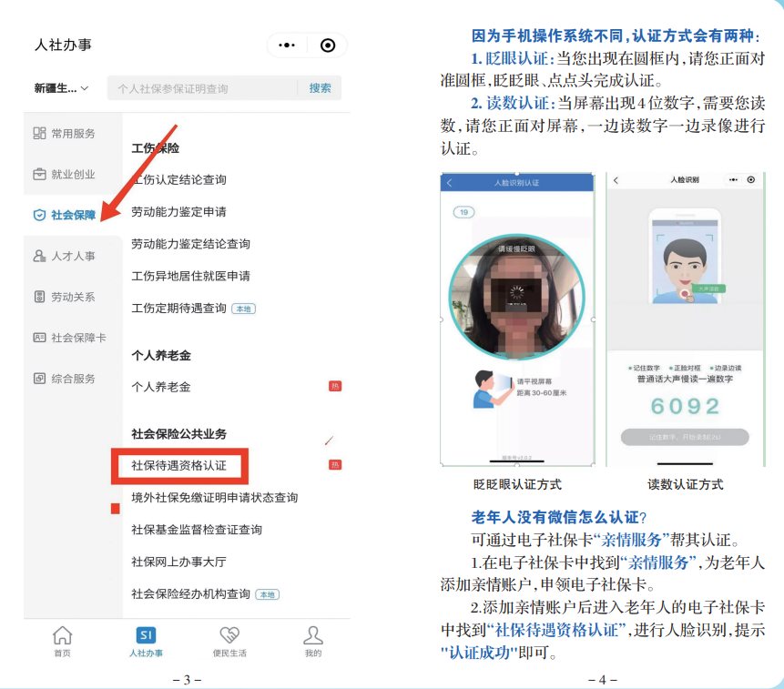Viewport: 784px width, 689px height.
Task: Select the 人才人事 sidebar tab
Action: [73, 257]
